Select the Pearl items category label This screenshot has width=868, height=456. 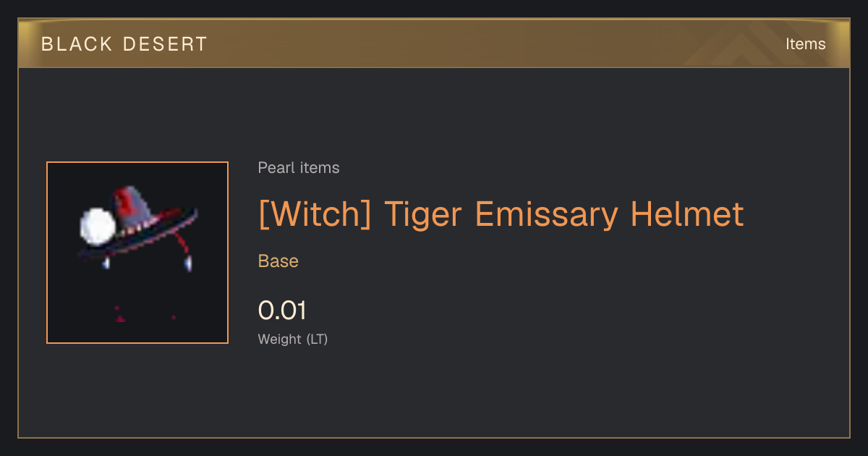point(299,168)
